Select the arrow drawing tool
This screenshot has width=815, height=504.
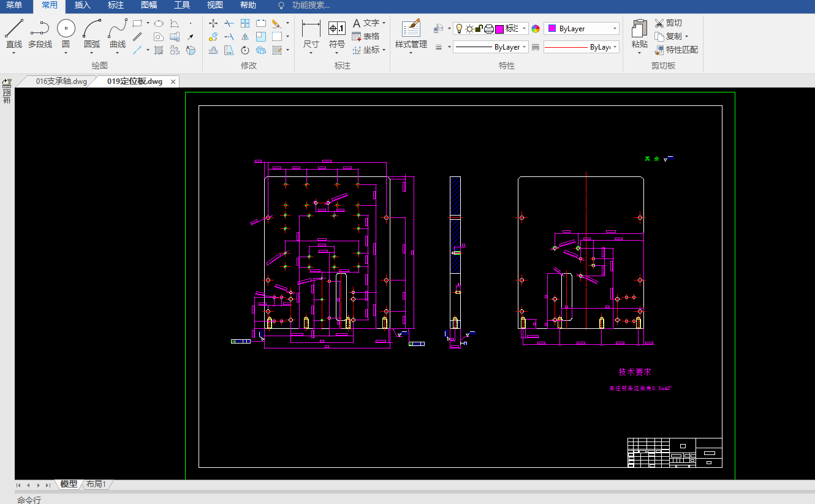coord(191,37)
